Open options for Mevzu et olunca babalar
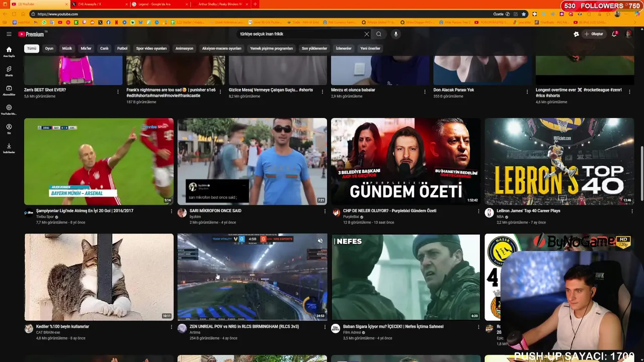 (425, 92)
